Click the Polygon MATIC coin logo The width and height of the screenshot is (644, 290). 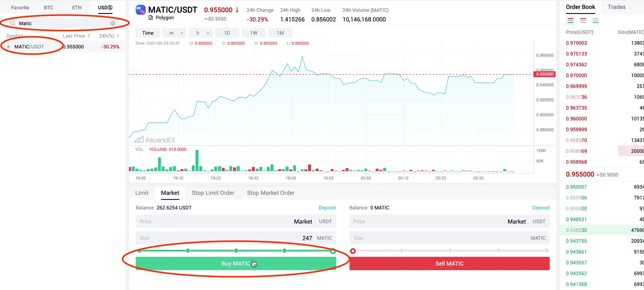pyautogui.click(x=140, y=10)
